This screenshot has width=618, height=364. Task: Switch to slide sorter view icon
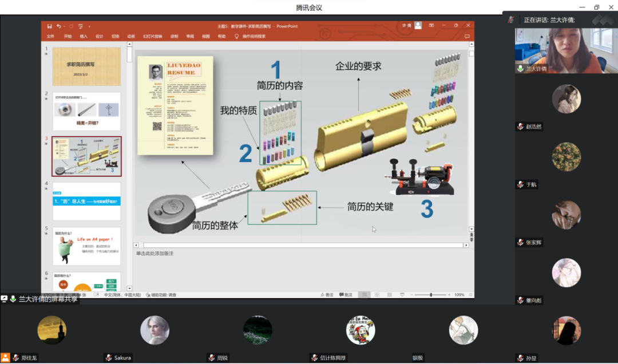pyautogui.click(x=375, y=295)
